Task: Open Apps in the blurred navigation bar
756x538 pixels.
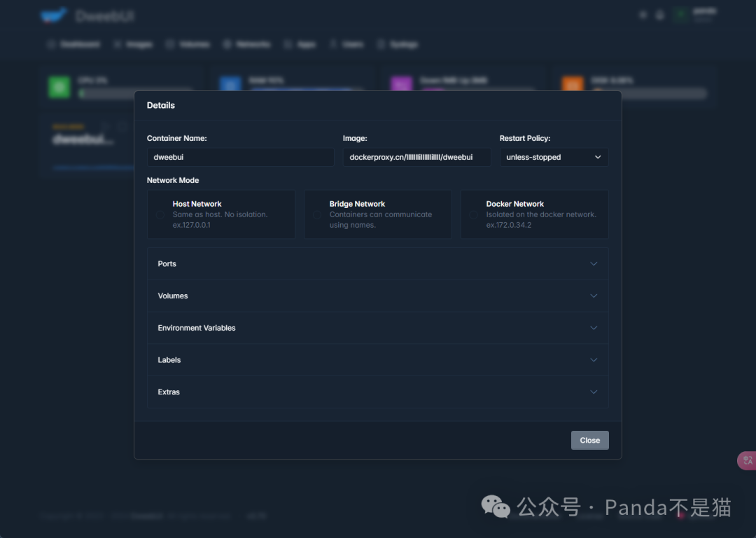Action: (300, 44)
